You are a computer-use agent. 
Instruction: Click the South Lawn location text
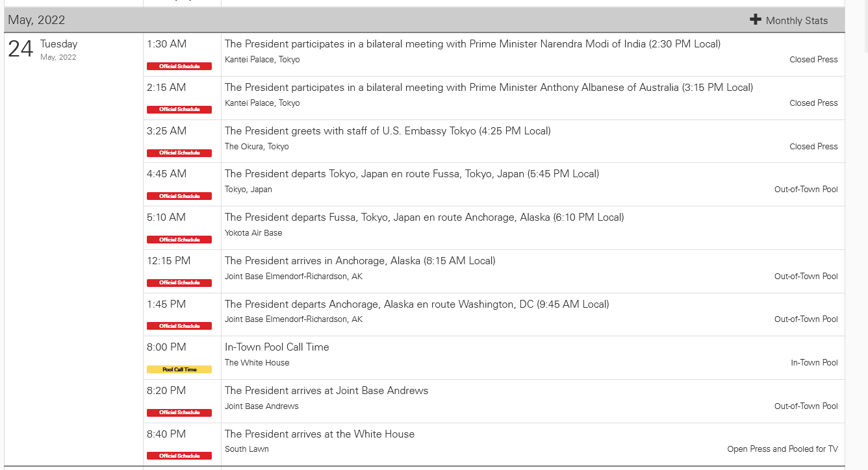click(x=247, y=449)
